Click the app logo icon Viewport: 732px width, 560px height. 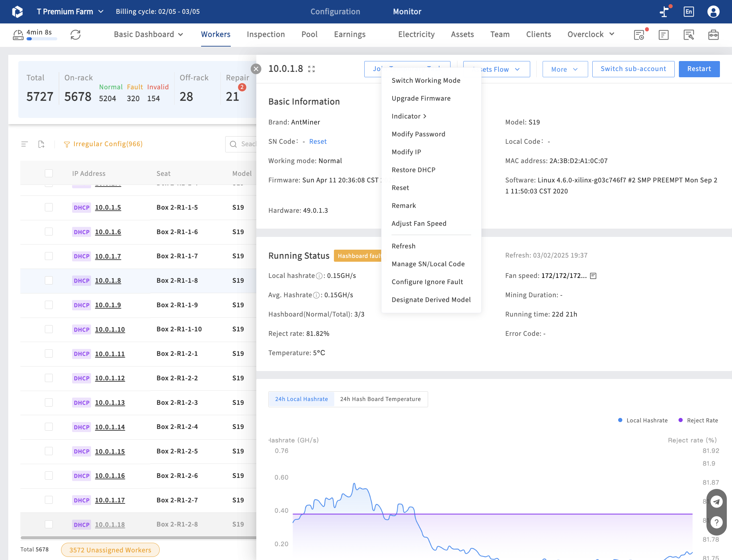[17, 12]
